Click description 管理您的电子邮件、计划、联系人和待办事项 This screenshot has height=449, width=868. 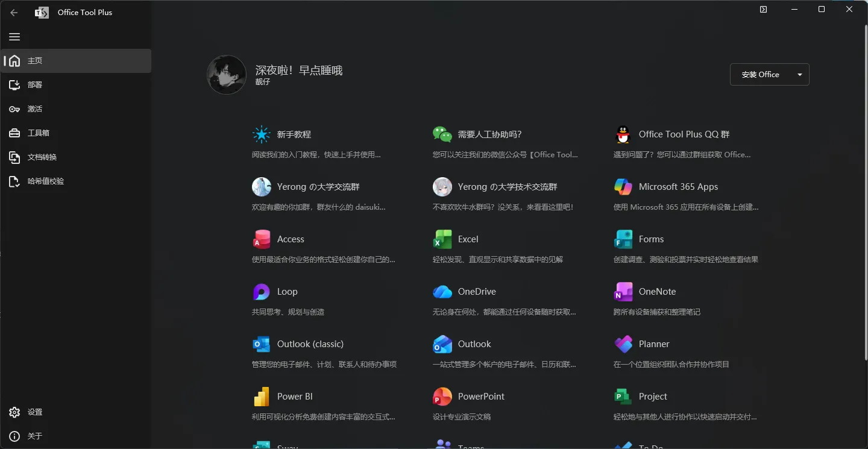pos(324,365)
